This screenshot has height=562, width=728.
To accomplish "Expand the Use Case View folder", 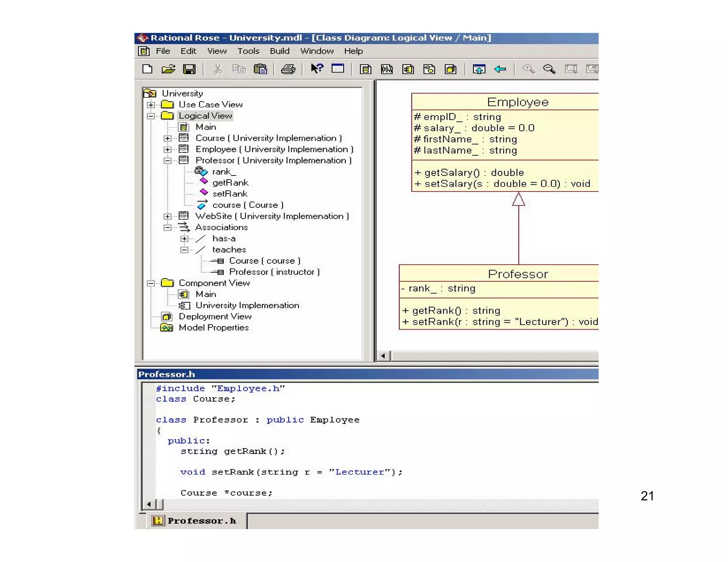I will point(151,105).
